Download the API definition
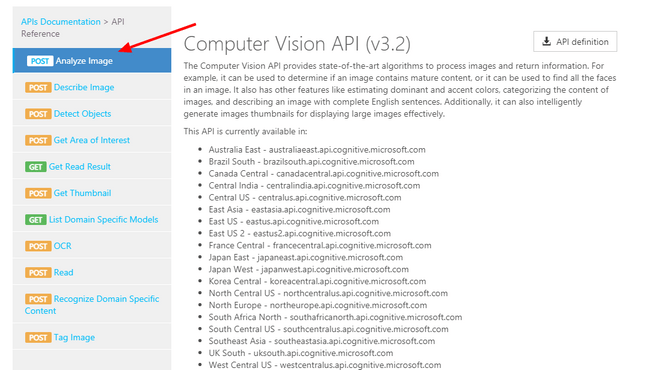 click(x=575, y=41)
